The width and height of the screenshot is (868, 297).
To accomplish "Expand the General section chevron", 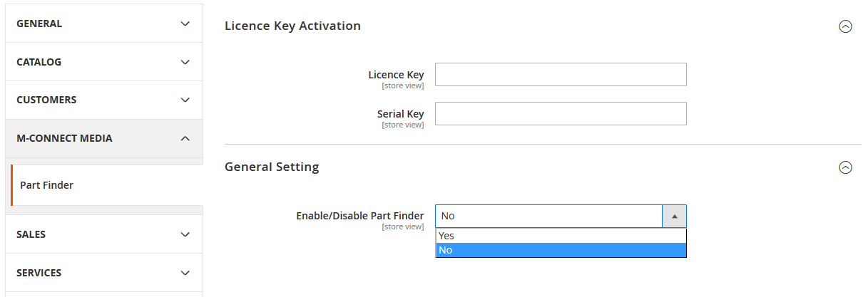I will pos(185,24).
